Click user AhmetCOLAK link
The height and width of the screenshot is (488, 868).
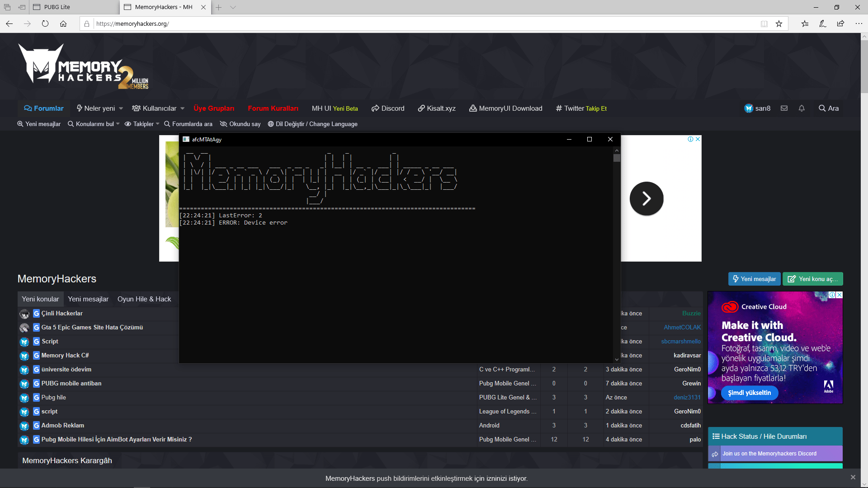point(682,327)
